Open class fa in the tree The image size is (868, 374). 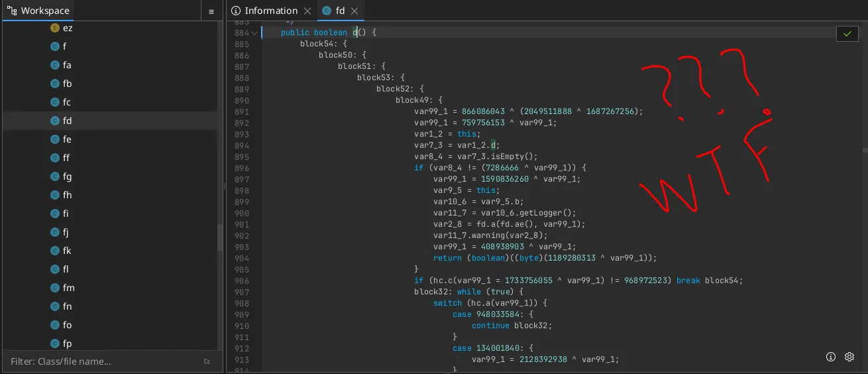point(67,65)
